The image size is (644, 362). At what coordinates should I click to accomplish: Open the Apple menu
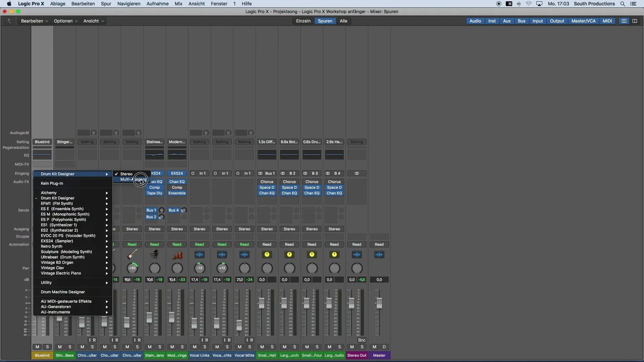pyautogui.click(x=9, y=4)
